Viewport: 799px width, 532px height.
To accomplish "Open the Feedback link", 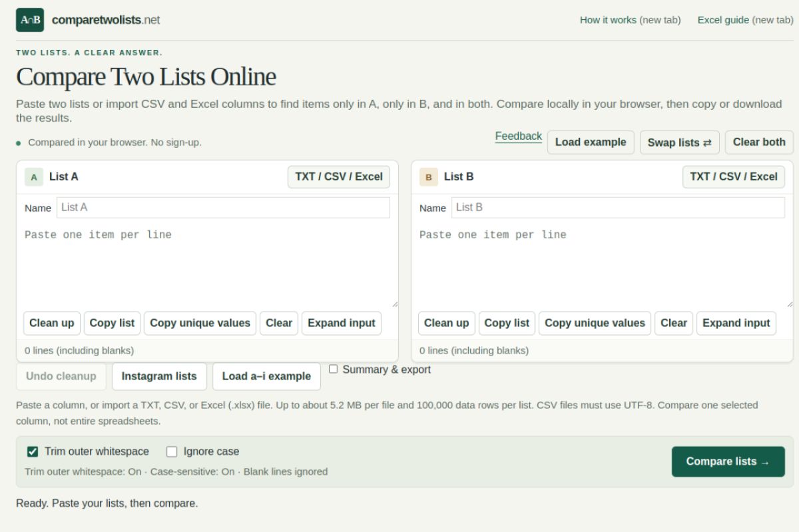I will (519, 136).
